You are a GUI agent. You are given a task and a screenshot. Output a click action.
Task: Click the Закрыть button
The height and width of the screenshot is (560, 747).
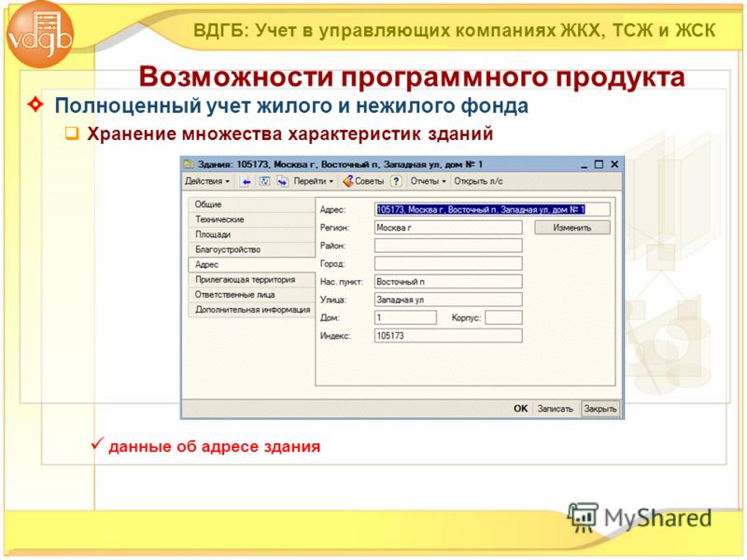(x=600, y=409)
